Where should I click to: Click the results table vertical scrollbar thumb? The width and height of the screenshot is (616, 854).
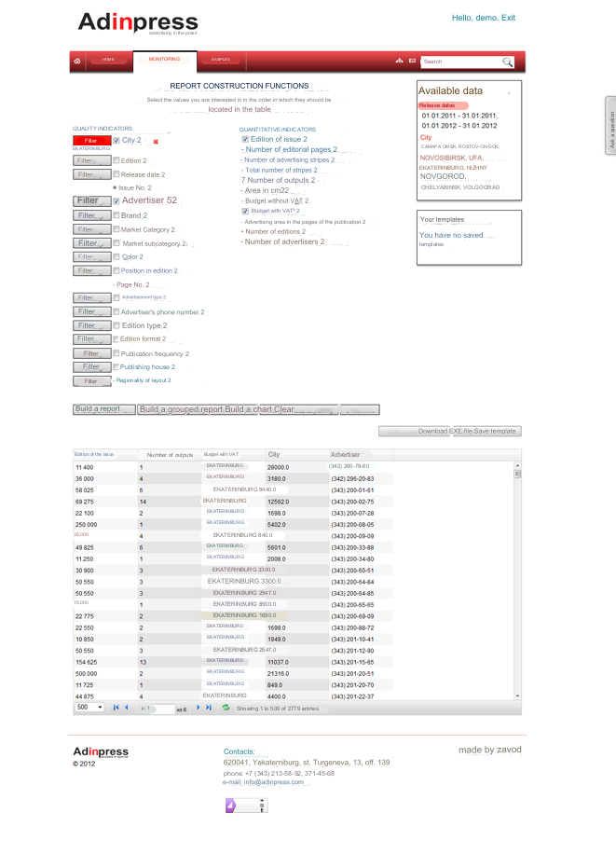point(517,474)
